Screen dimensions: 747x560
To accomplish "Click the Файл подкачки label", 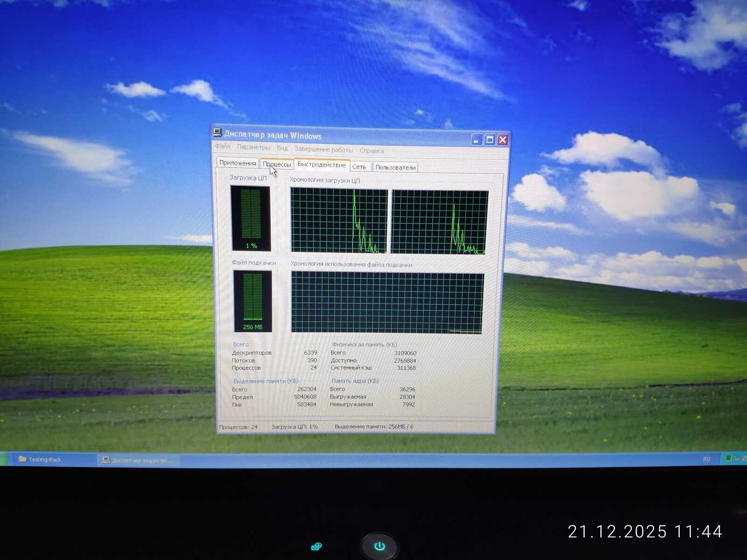I will pyautogui.click(x=254, y=263).
